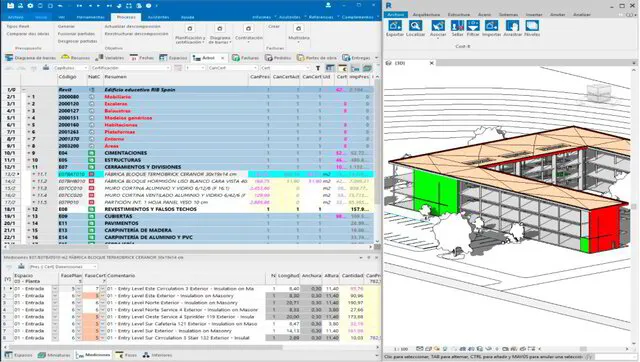This screenshot has height=362, width=640.
Task: Select the Procesos ribbon tab
Action: tap(126, 17)
